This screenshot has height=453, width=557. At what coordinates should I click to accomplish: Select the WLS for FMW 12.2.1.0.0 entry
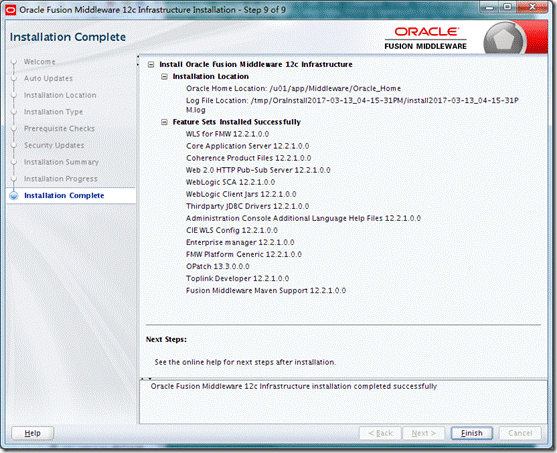tap(227, 134)
